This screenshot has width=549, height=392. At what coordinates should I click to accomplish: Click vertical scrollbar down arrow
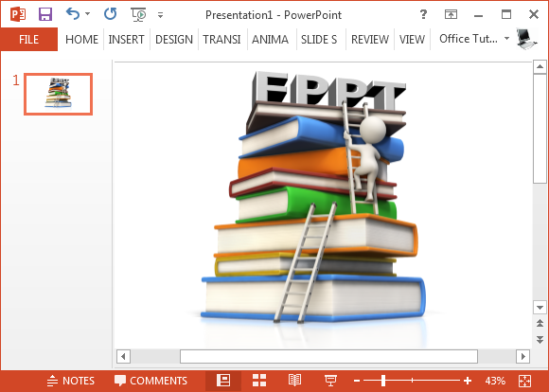click(x=540, y=308)
